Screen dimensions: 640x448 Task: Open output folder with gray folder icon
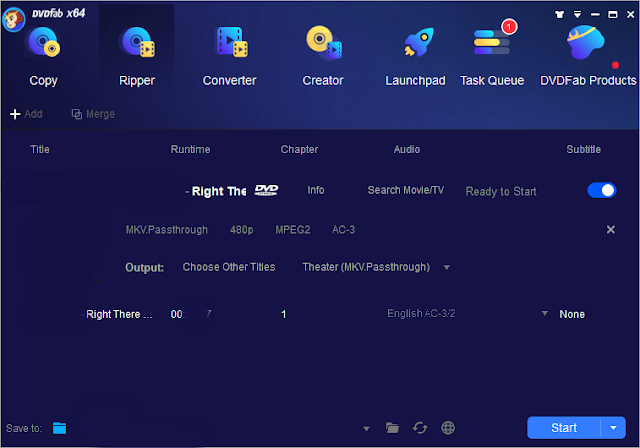pos(392,428)
